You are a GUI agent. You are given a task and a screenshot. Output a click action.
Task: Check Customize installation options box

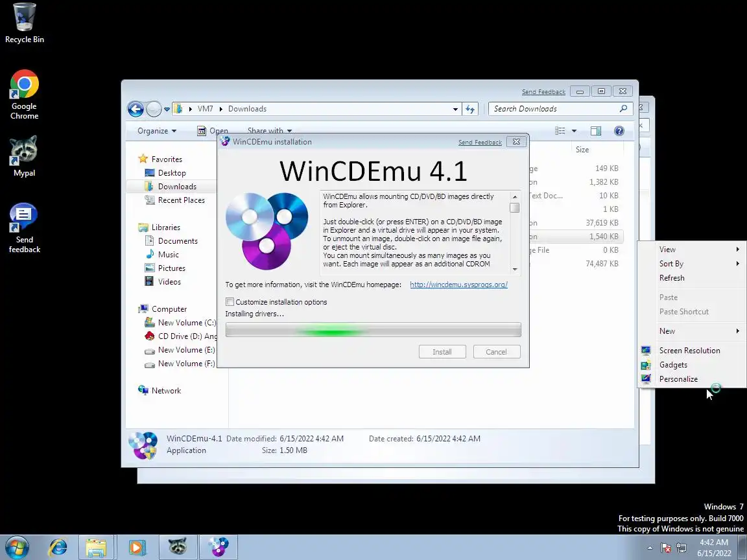coord(230,302)
